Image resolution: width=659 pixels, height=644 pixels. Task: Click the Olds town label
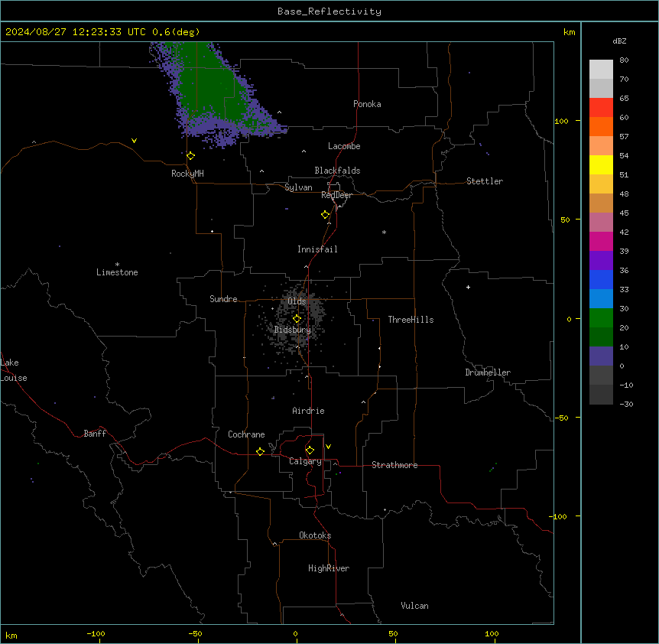tap(297, 301)
